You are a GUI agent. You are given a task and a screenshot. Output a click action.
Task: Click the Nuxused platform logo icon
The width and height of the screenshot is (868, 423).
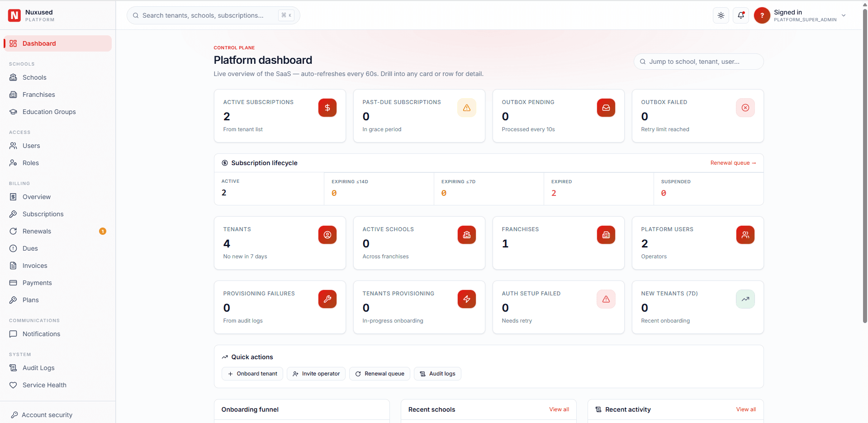pyautogui.click(x=14, y=15)
